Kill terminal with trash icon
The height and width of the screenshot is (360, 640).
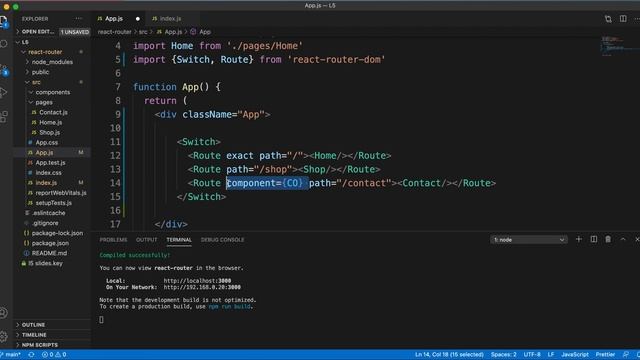(x=608, y=240)
